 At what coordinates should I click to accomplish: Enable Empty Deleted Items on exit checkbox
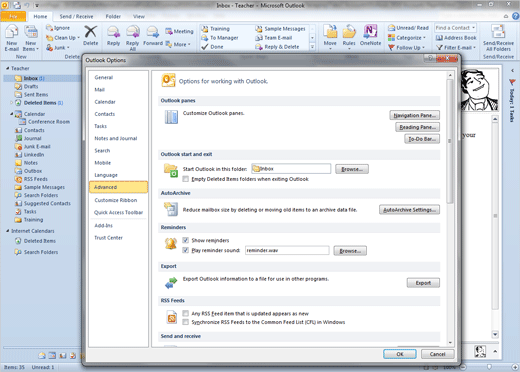[185, 179]
